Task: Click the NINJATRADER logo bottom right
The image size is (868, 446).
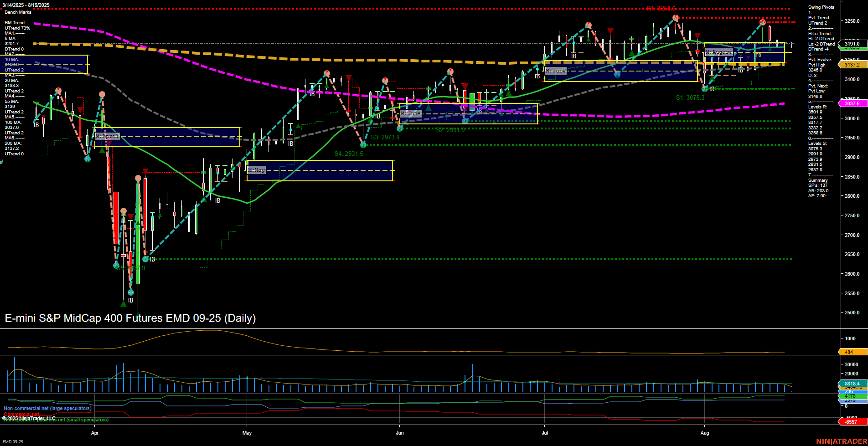Action: (842, 441)
